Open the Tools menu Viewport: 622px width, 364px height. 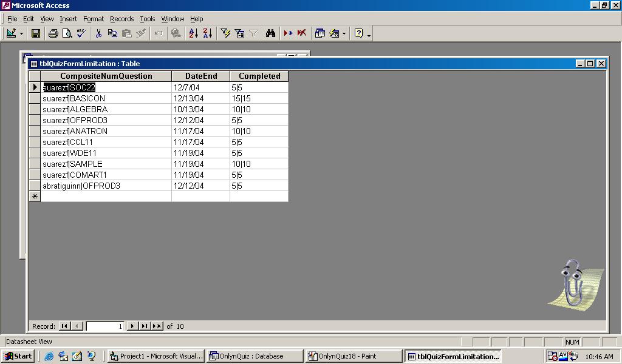pos(148,19)
